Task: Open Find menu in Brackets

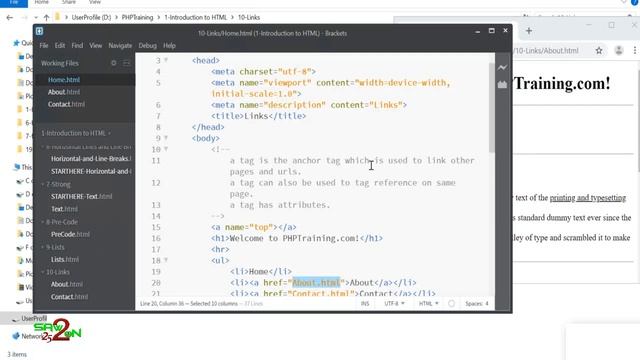Action: tap(77, 45)
